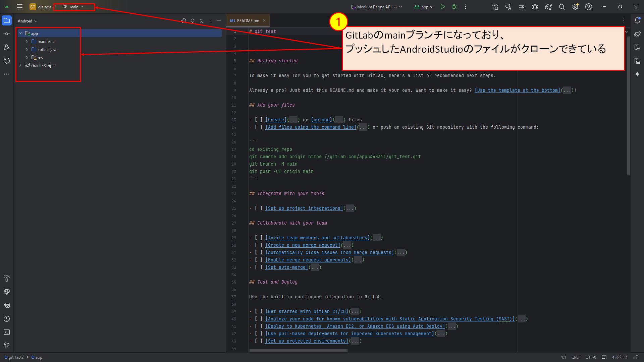Expand the manifests folder
This screenshot has height=362, width=644.
(27, 41)
